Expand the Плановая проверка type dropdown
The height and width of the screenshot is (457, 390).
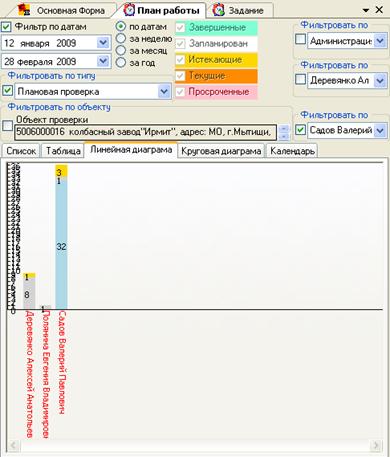click(164, 91)
